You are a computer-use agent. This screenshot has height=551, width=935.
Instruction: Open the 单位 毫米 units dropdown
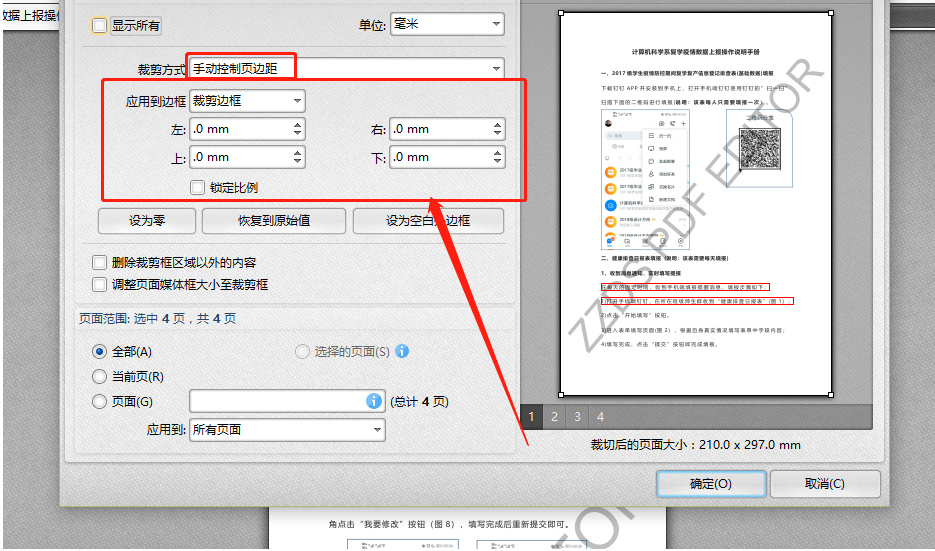(447, 24)
